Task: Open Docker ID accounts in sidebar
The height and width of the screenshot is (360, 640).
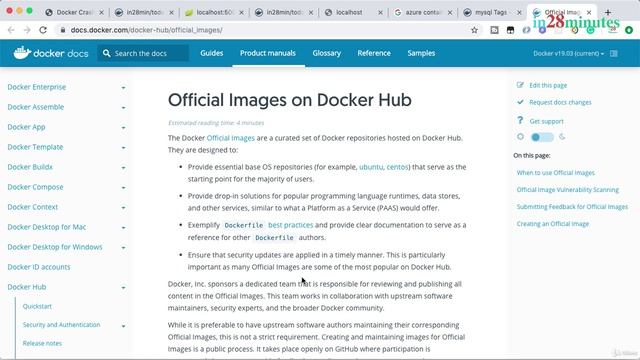Action: tap(39, 267)
